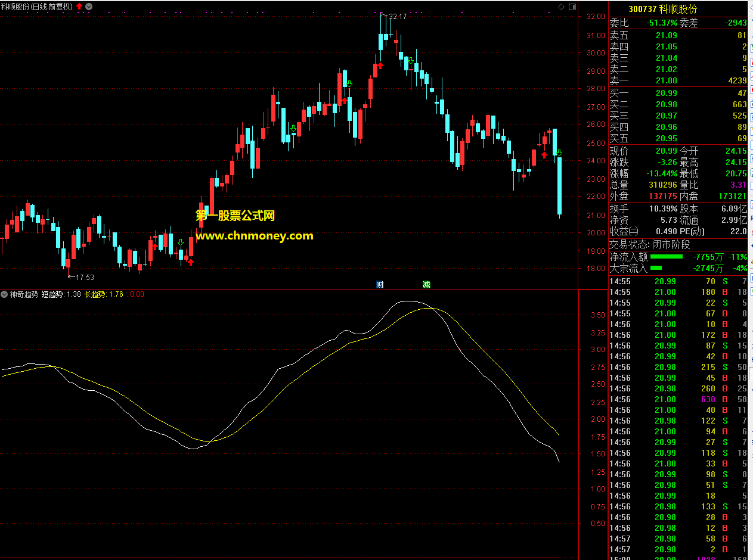
Task: Click the tick row with volume 215
Action: click(x=678, y=367)
